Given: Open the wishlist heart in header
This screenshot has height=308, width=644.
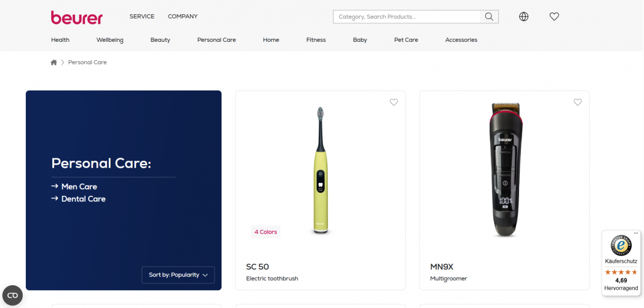Looking at the screenshot, I should 554,17.
